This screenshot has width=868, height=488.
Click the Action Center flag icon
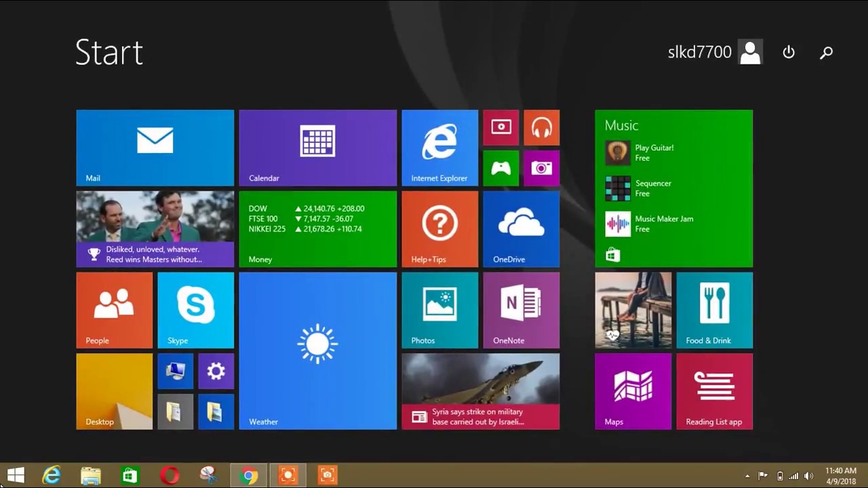763,476
